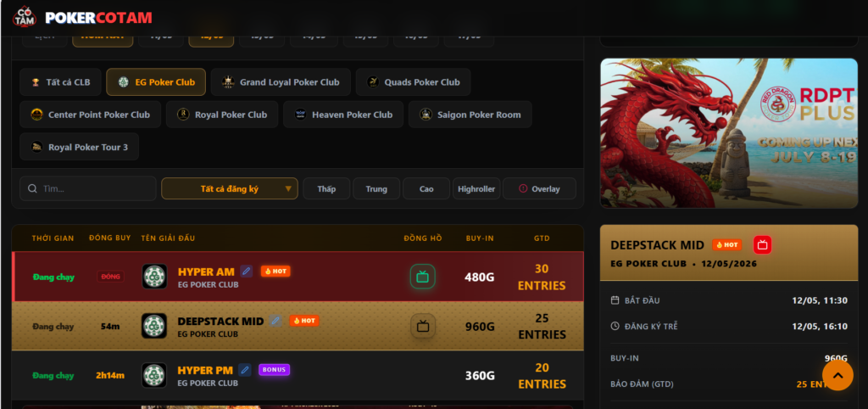Click the EG club logo in HYPER PM row
Viewport: 868px width, 409px height.
154,375
